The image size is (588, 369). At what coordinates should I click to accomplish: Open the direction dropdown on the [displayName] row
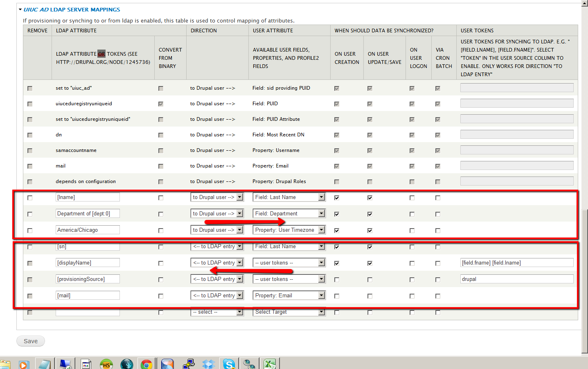(x=240, y=263)
